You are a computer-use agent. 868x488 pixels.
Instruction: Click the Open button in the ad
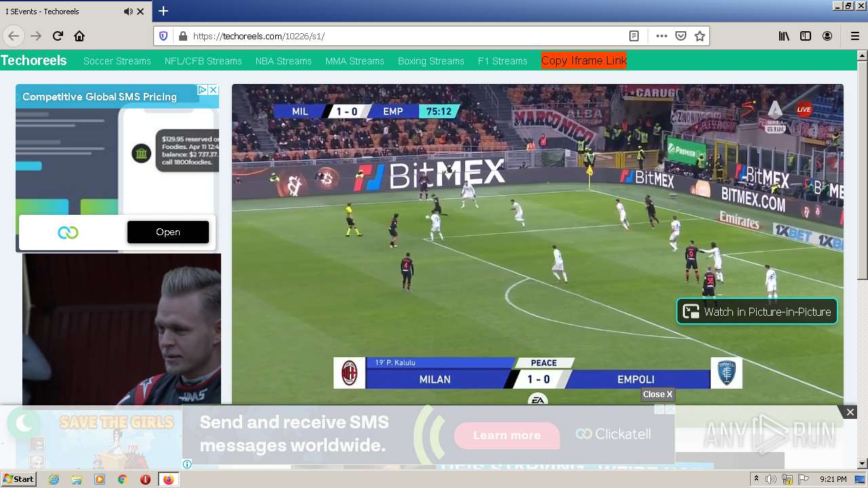click(x=168, y=232)
